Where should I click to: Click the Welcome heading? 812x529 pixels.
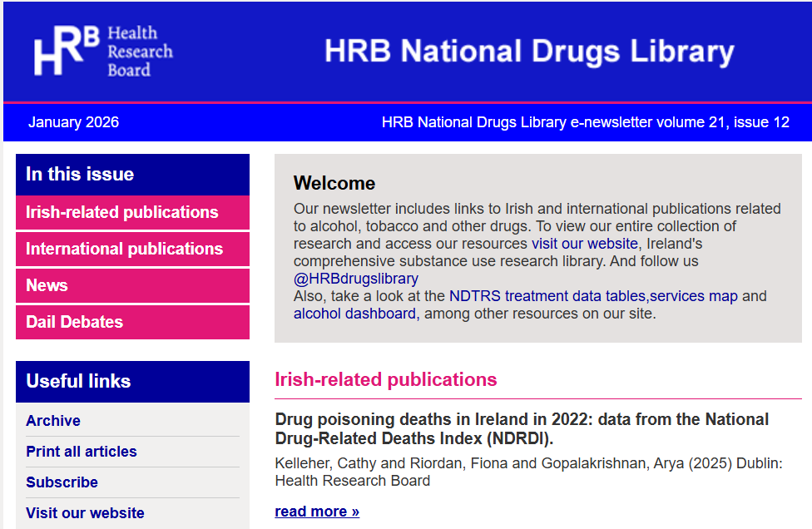(334, 183)
